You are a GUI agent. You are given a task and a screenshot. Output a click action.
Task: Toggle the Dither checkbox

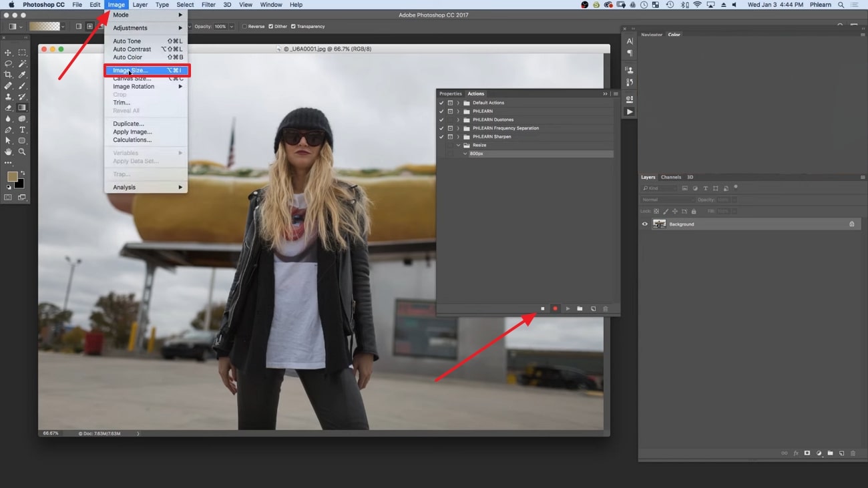pos(270,27)
